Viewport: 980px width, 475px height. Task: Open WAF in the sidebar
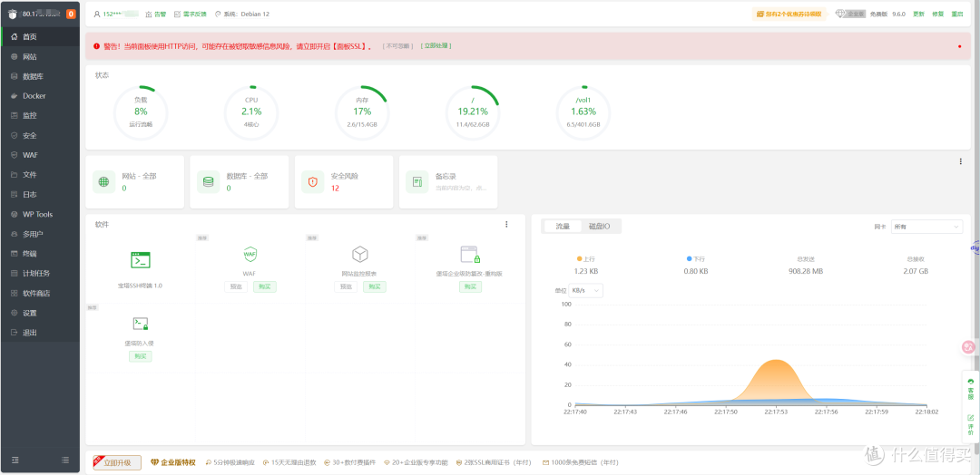pyautogui.click(x=41, y=155)
